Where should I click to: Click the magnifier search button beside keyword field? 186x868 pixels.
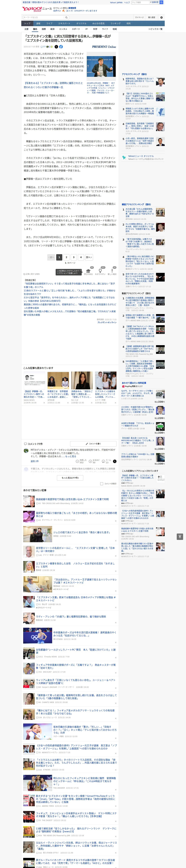click(66, 18)
